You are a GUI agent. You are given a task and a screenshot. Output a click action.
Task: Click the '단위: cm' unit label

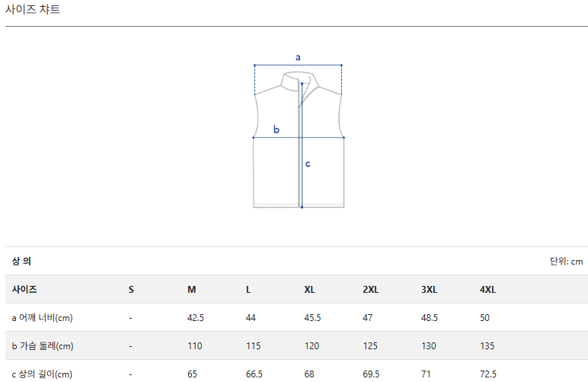coord(566,262)
